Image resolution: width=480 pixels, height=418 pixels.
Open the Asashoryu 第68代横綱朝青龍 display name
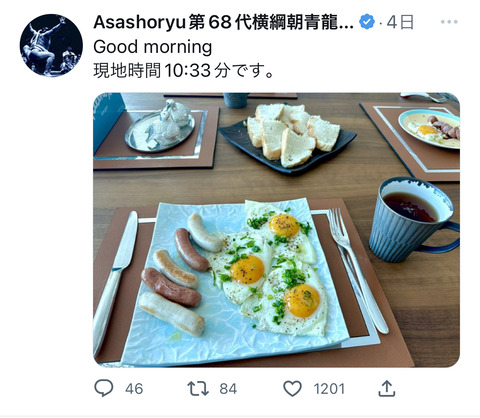click(x=223, y=22)
